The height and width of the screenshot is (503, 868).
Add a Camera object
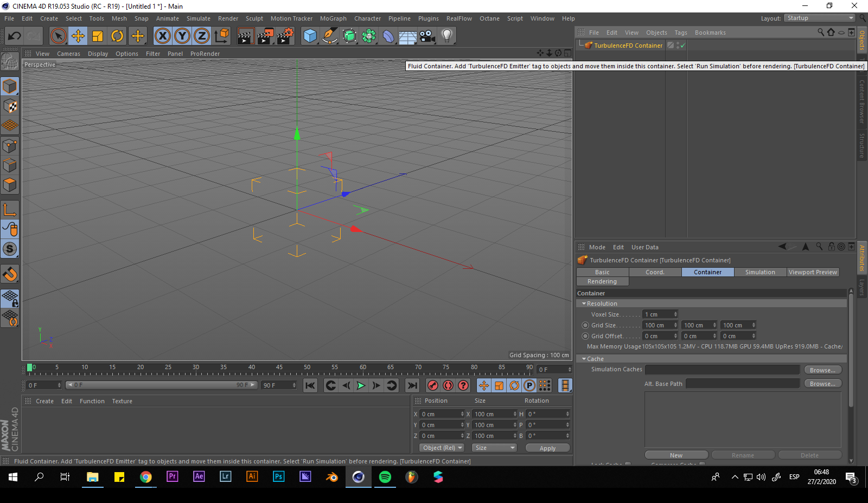[x=427, y=36]
